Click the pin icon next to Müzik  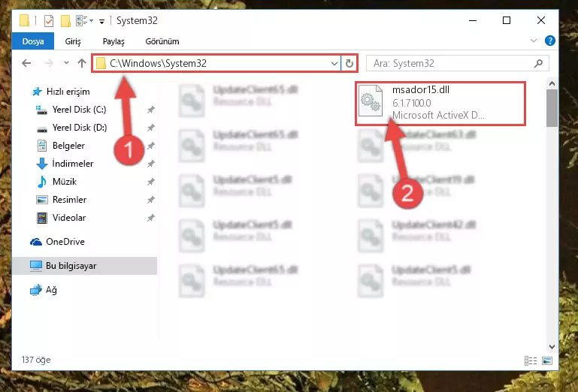[x=151, y=182]
